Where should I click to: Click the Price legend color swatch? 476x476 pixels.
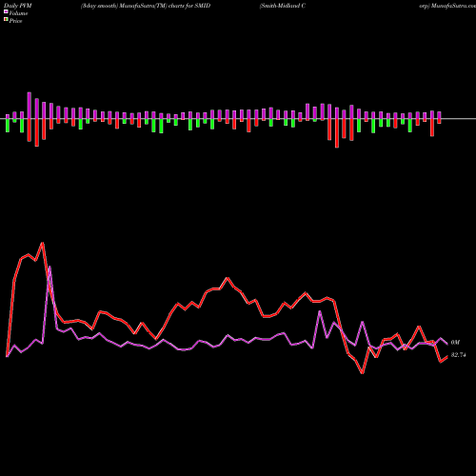(6, 20)
